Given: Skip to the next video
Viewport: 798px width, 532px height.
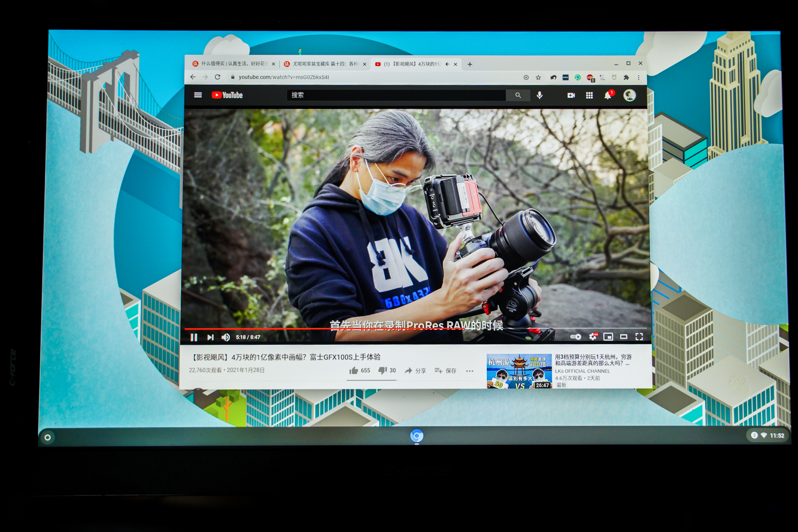Looking at the screenshot, I should (x=210, y=337).
